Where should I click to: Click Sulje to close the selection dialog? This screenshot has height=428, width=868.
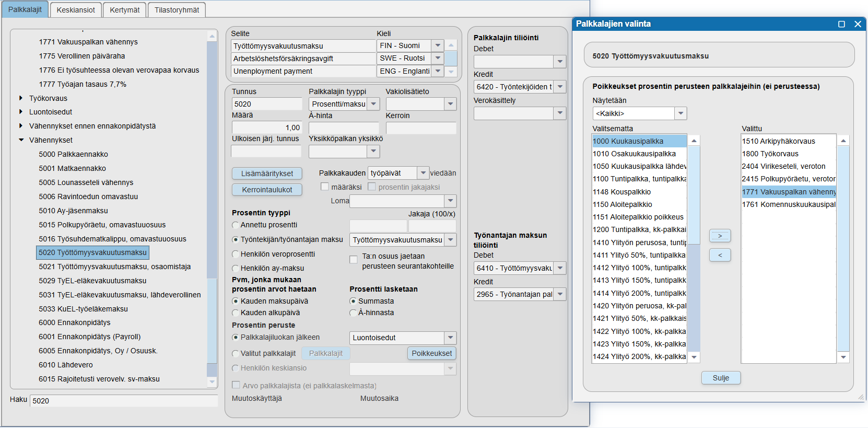(x=721, y=378)
